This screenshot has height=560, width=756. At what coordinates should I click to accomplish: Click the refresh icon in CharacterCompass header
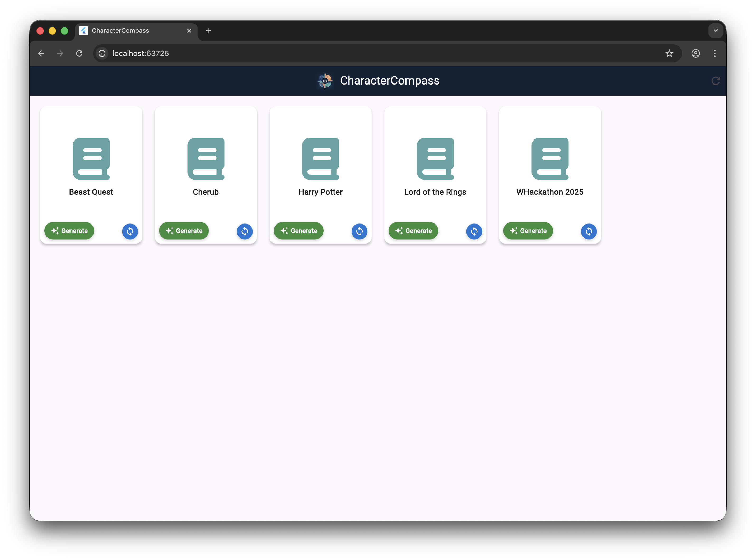click(716, 81)
